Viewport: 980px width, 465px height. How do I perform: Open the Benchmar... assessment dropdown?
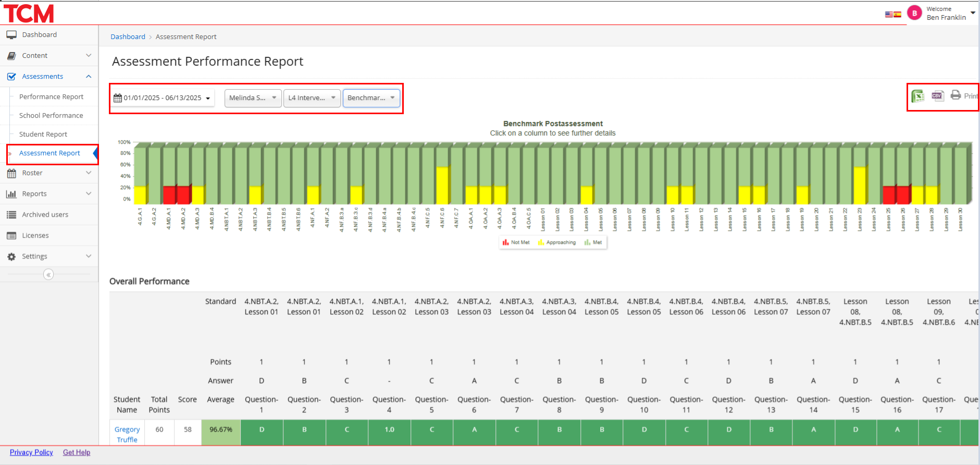[371, 98]
